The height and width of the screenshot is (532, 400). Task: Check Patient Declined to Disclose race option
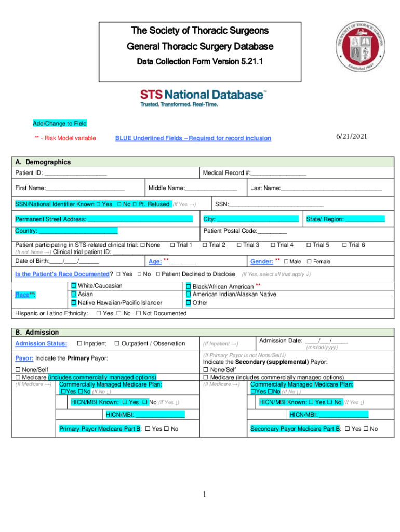point(158,274)
